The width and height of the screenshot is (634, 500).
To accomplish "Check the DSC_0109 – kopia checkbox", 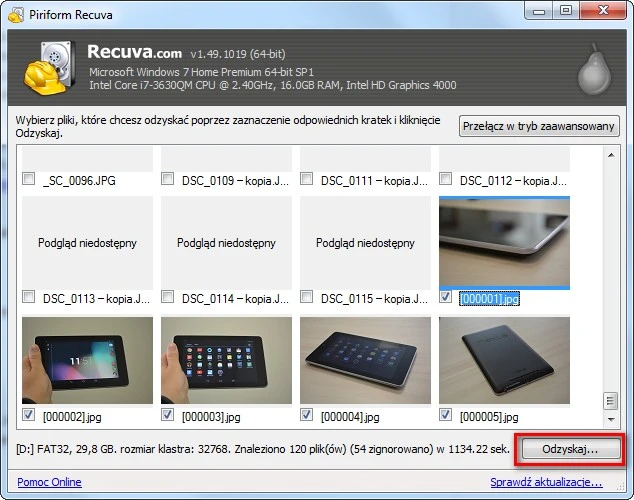I will coord(167,178).
